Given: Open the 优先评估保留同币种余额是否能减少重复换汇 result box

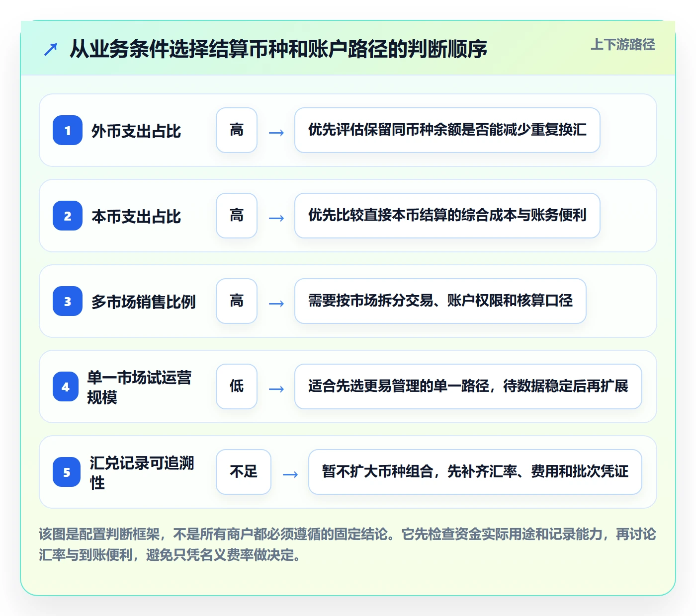Looking at the screenshot, I should point(447,130).
